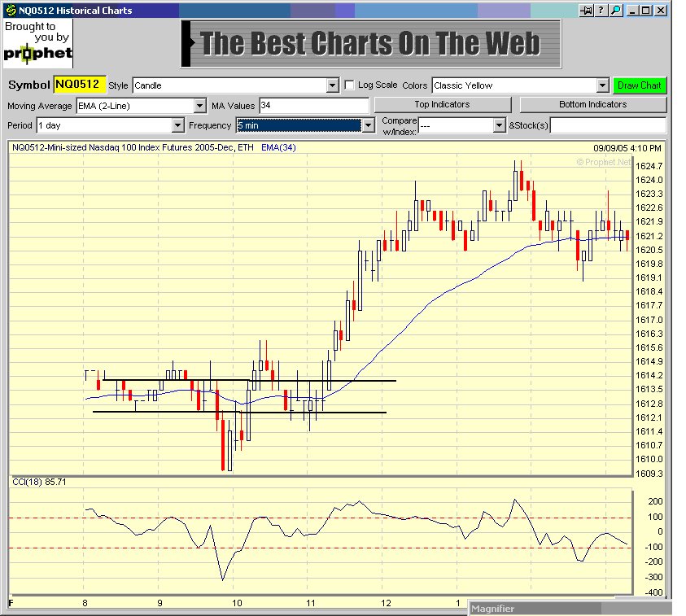Click the Symbol field NQ0512
The width and height of the screenshot is (686, 616).
pyautogui.click(x=80, y=85)
